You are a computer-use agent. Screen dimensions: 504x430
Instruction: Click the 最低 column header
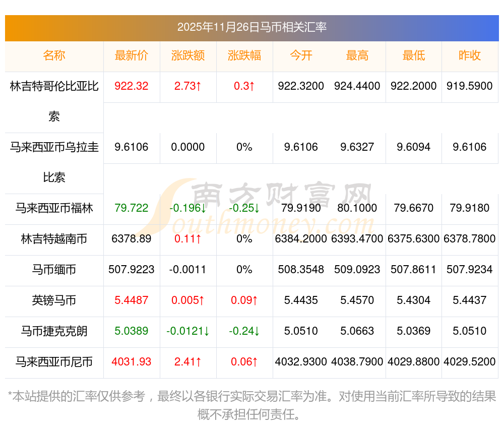coord(414,55)
